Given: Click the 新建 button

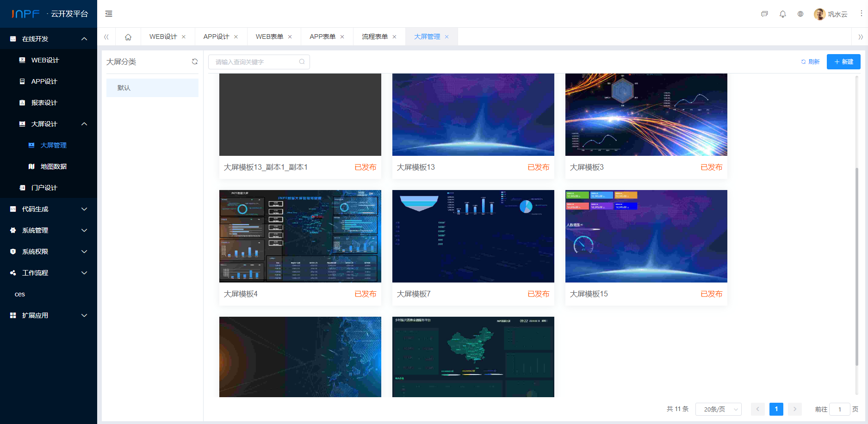Looking at the screenshot, I should click(843, 61).
